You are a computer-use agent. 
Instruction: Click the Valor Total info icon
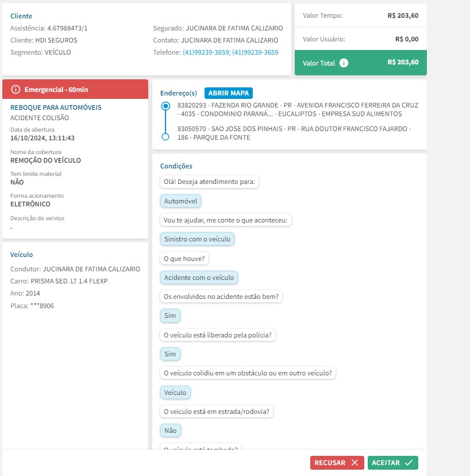[344, 63]
